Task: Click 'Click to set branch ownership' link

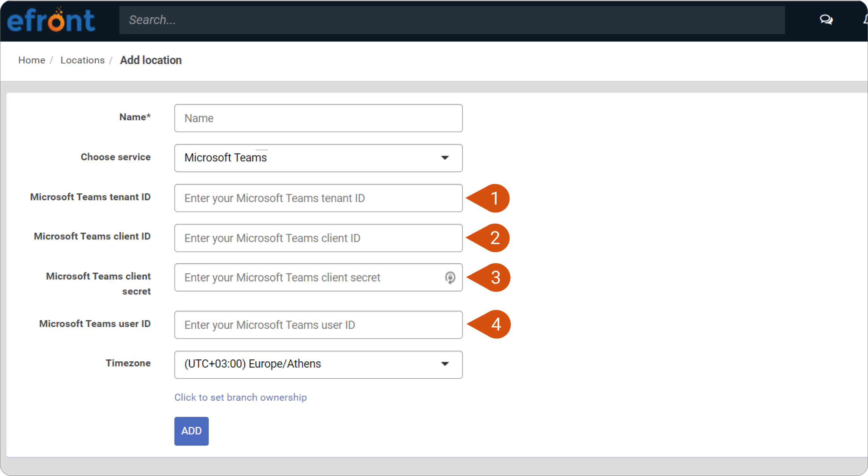Action: point(241,398)
